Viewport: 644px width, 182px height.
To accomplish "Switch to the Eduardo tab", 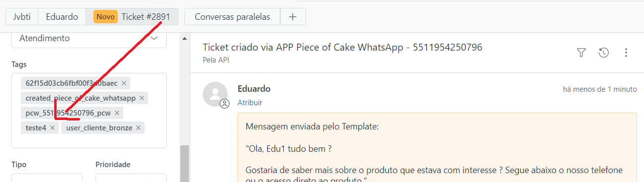I will click(x=62, y=16).
